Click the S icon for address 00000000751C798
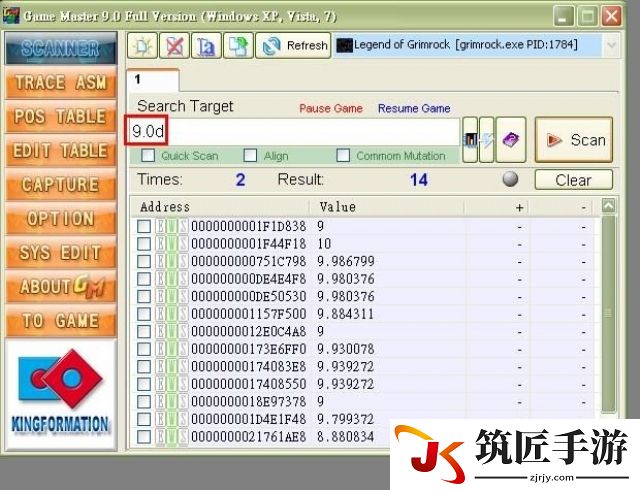The width and height of the screenshot is (640, 490). tap(183, 261)
